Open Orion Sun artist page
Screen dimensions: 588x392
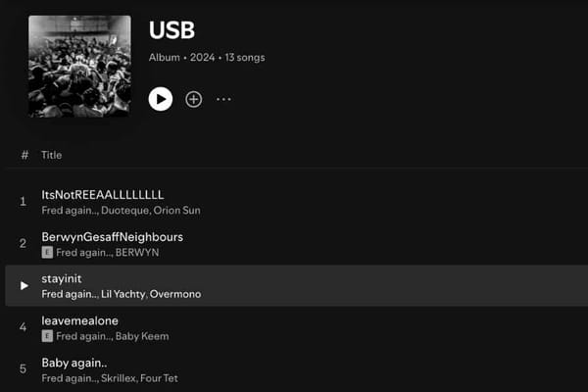click(176, 210)
